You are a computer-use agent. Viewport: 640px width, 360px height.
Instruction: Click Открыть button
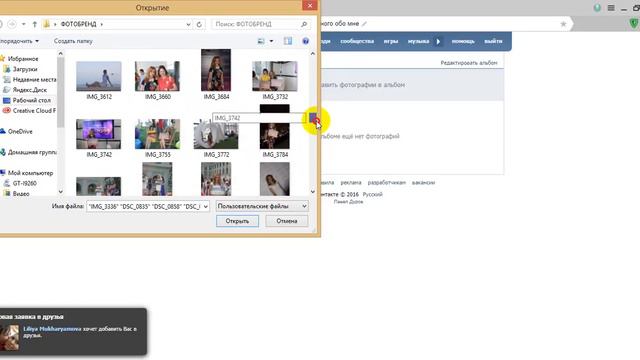click(237, 221)
